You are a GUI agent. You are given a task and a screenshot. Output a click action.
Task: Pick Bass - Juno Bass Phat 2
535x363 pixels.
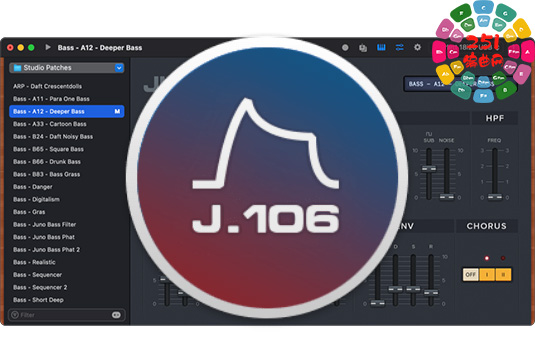click(47, 250)
